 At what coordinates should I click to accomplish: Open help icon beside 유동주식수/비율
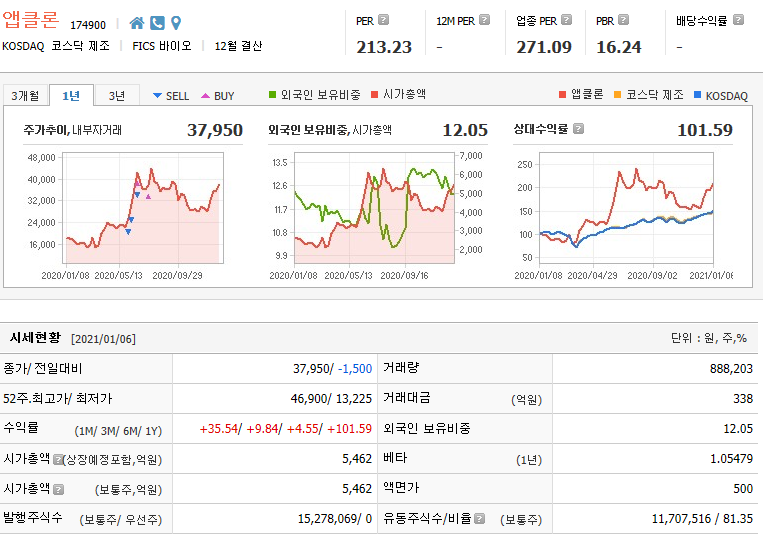pos(479,519)
